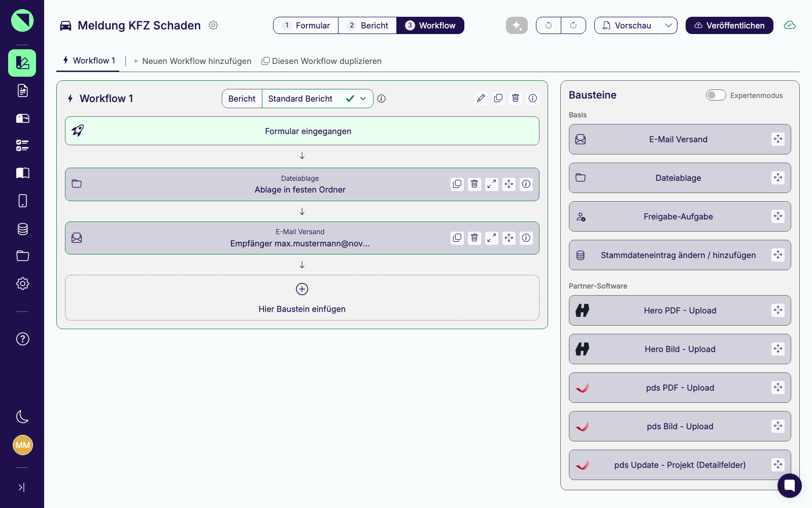
Task: Click Diesen Workflow duplizieren
Action: tap(321, 61)
